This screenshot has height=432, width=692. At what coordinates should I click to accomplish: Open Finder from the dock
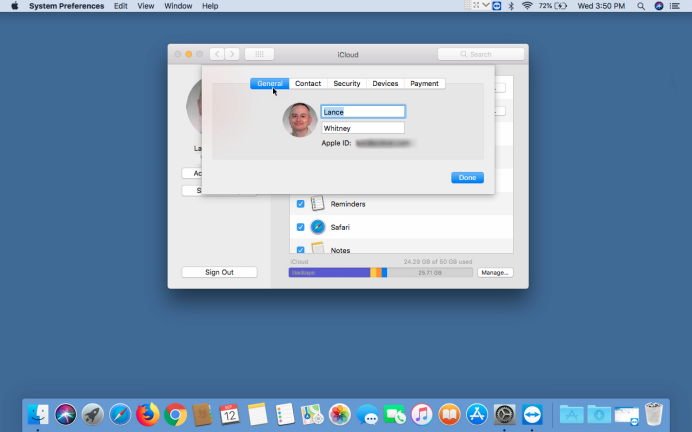pos(38,414)
